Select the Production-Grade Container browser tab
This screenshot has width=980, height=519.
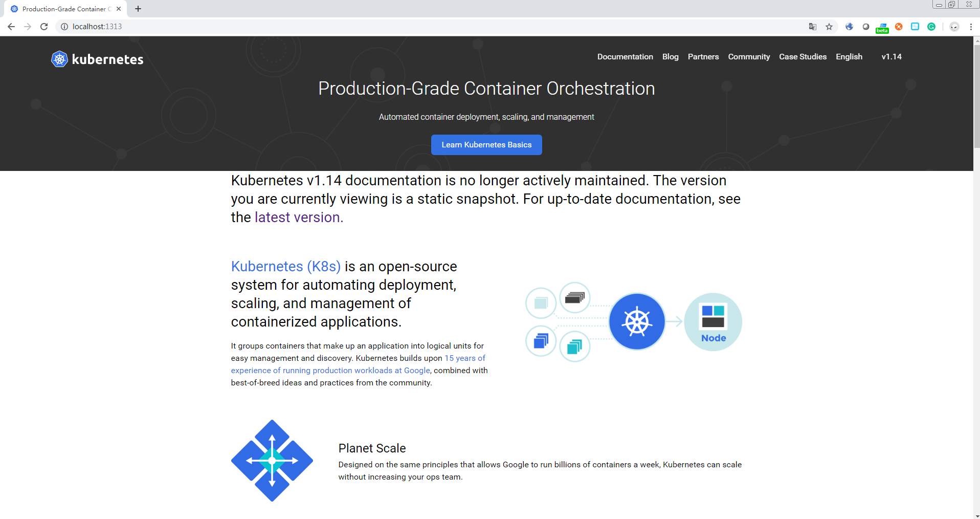65,9
